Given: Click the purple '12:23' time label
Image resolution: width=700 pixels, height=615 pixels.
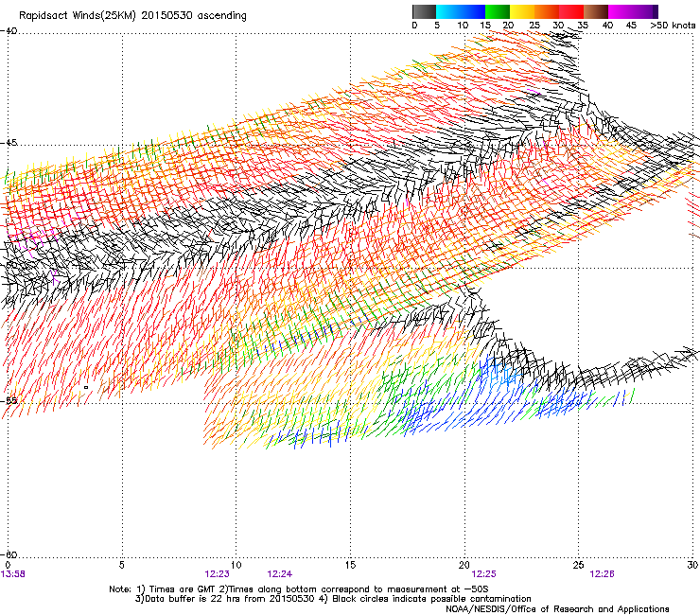Looking at the screenshot, I should point(217,574).
